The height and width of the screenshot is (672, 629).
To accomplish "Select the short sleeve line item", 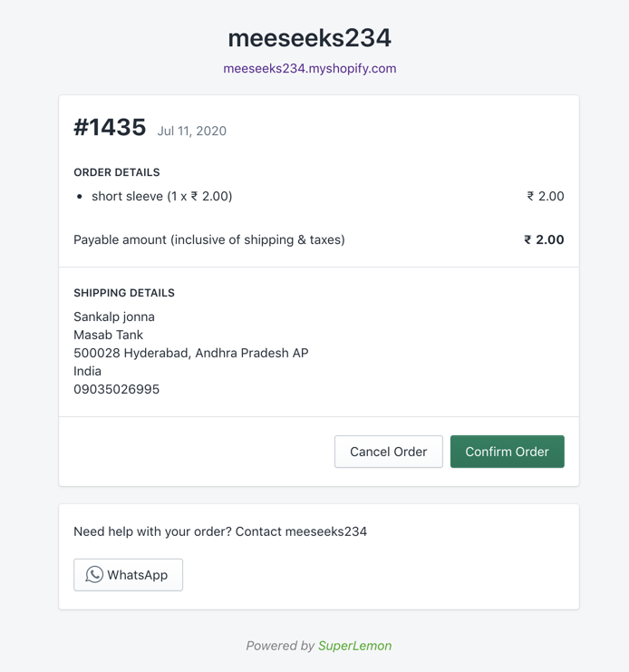I will 162,196.
